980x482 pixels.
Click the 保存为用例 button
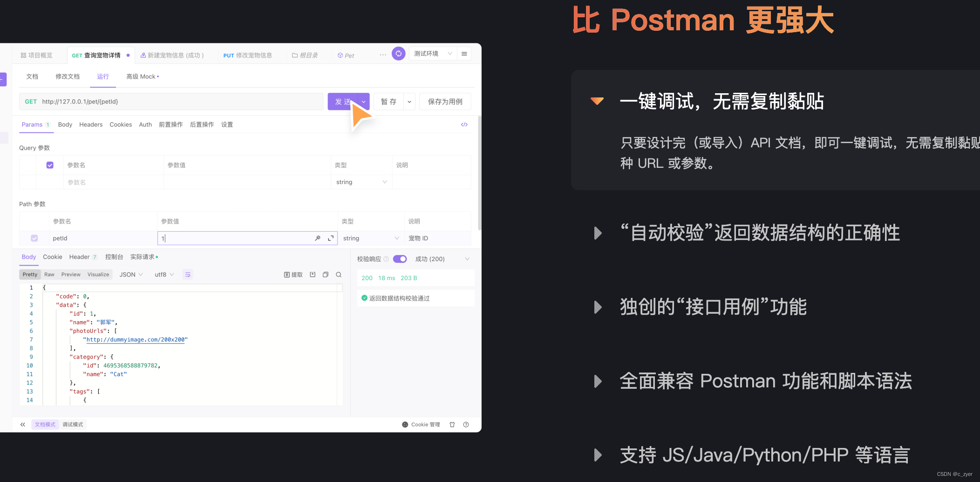pos(445,102)
